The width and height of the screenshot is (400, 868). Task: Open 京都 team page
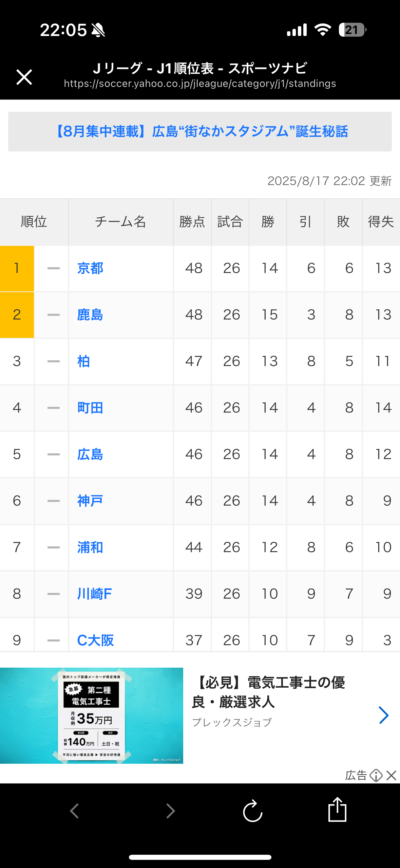tap(90, 268)
